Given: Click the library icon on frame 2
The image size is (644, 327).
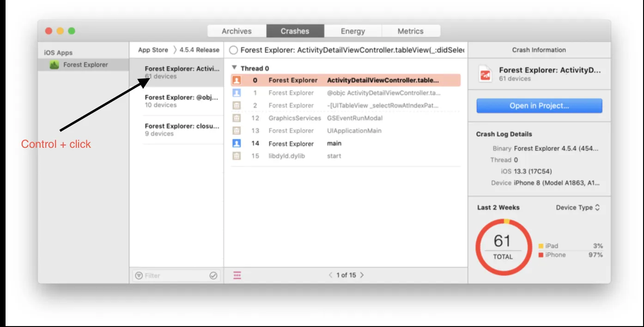Looking at the screenshot, I should (x=237, y=105).
